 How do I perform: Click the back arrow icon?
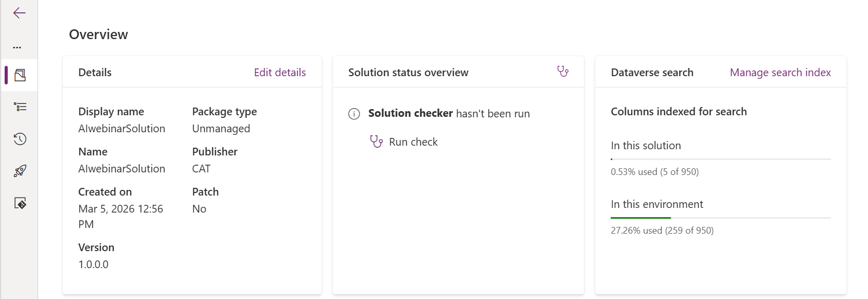(x=19, y=13)
